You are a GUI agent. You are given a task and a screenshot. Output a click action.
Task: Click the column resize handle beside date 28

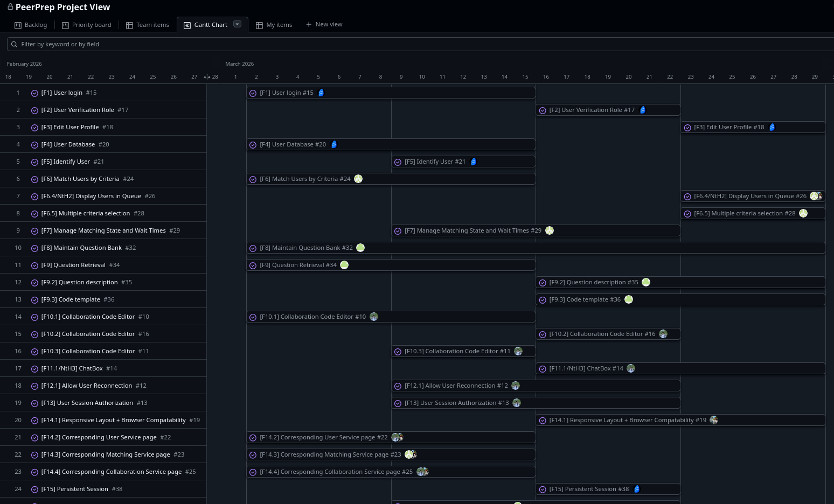pyautogui.click(x=207, y=77)
